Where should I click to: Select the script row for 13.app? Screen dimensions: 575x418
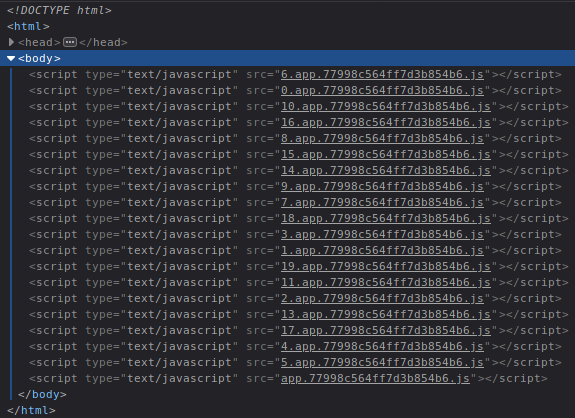tap(299, 315)
